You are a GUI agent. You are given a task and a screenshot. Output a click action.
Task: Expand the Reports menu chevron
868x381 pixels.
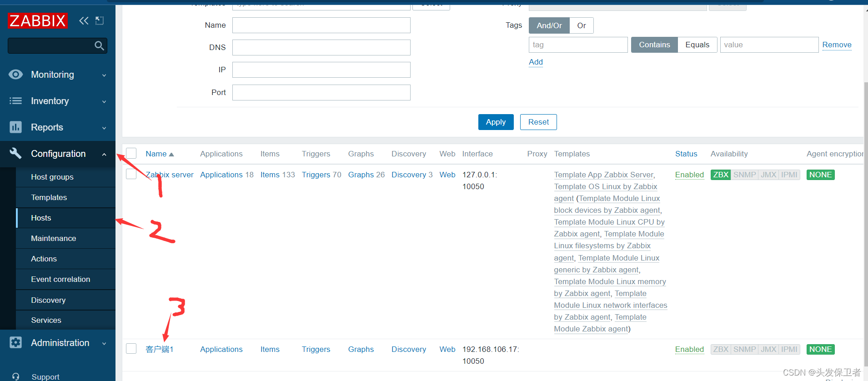(104, 128)
